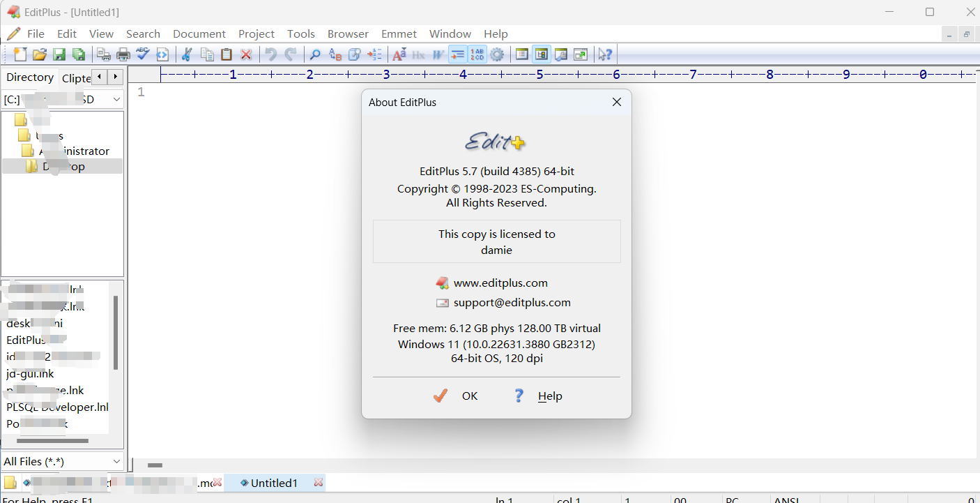
Task: Restore the document window via inner restore button
Action: 967,33
